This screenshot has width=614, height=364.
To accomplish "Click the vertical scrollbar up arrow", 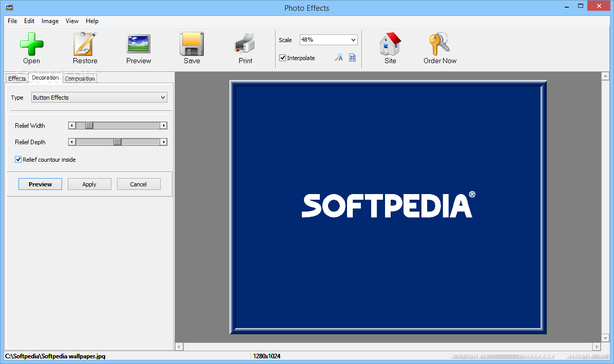I will [605, 76].
